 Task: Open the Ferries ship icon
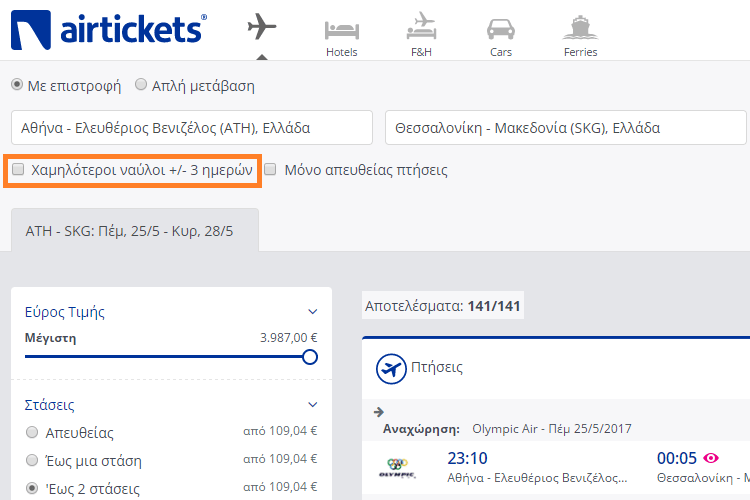pyautogui.click(x=580, y=27)
